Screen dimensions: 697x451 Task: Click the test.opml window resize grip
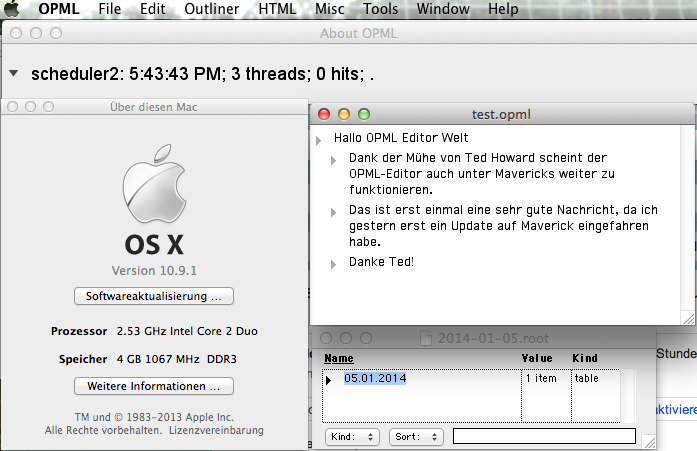(689, 319)
